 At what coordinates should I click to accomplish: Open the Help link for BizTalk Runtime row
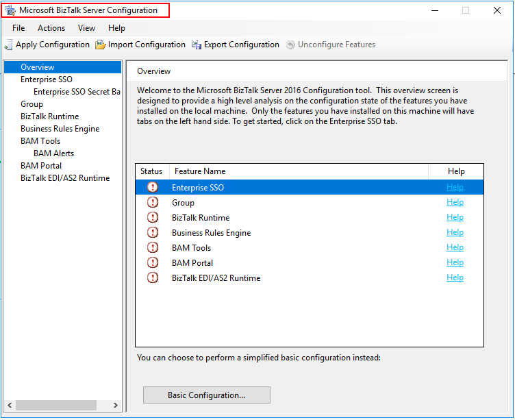(x=455, y=217)
